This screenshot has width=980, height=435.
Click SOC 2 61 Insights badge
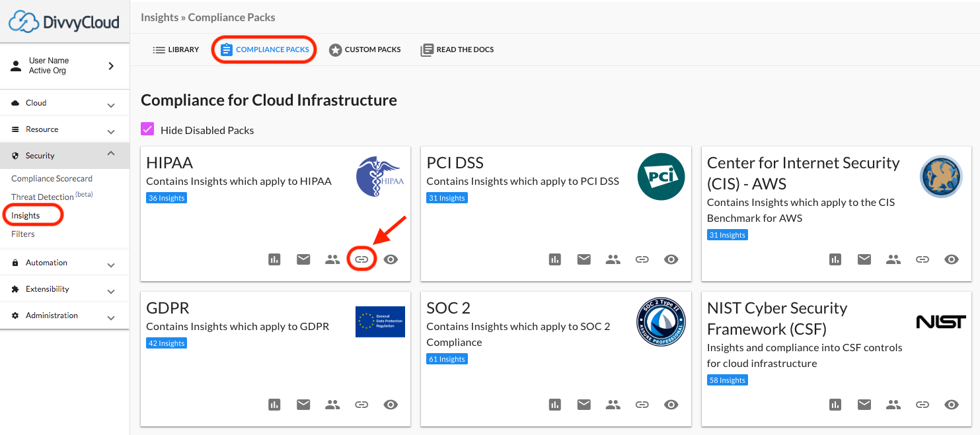point(447,359)
